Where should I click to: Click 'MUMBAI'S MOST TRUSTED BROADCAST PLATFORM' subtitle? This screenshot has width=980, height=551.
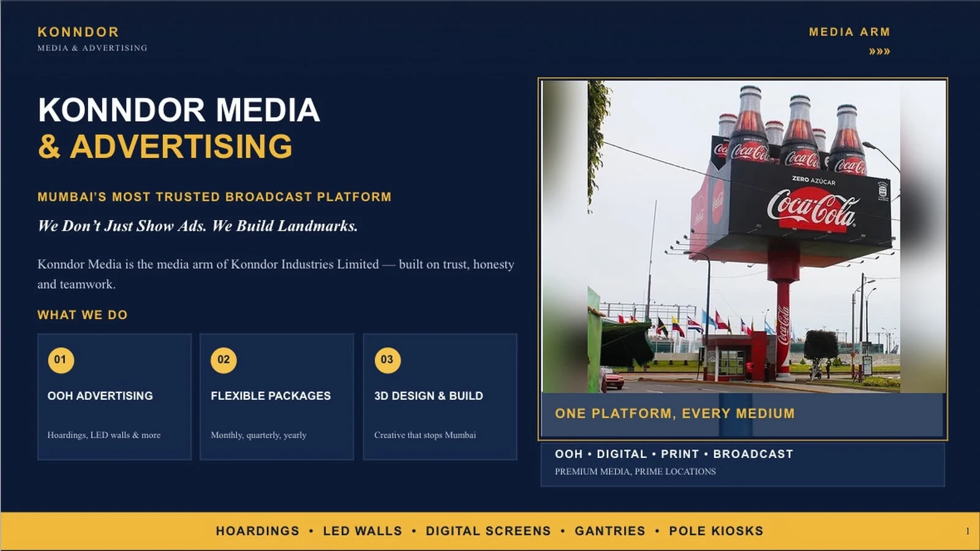214,197
